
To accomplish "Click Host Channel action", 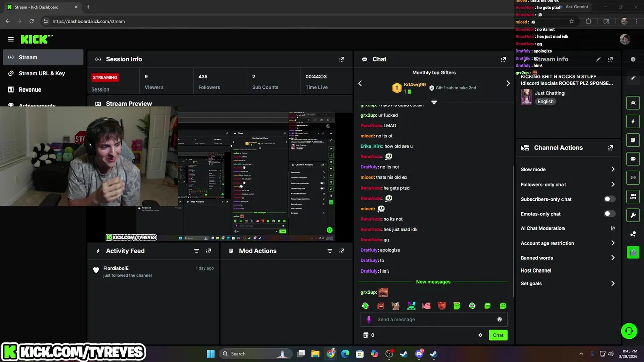I will pos(536,270).
